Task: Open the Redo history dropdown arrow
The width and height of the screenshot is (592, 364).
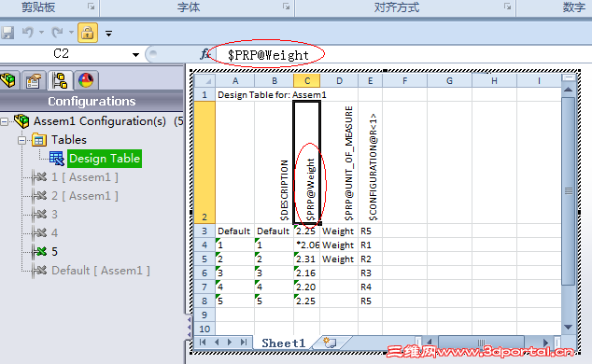Action: 71,33
